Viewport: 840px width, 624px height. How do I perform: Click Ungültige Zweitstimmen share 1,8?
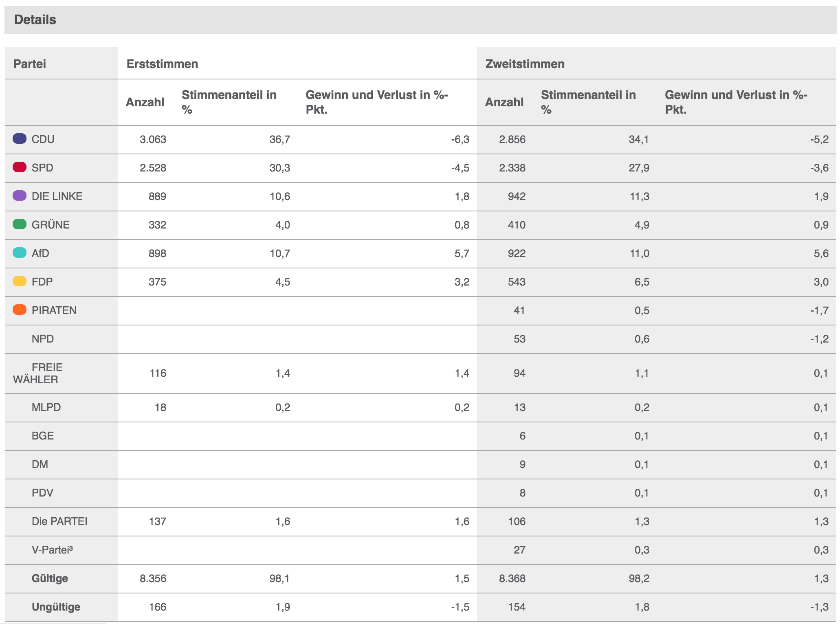(642, 607)
